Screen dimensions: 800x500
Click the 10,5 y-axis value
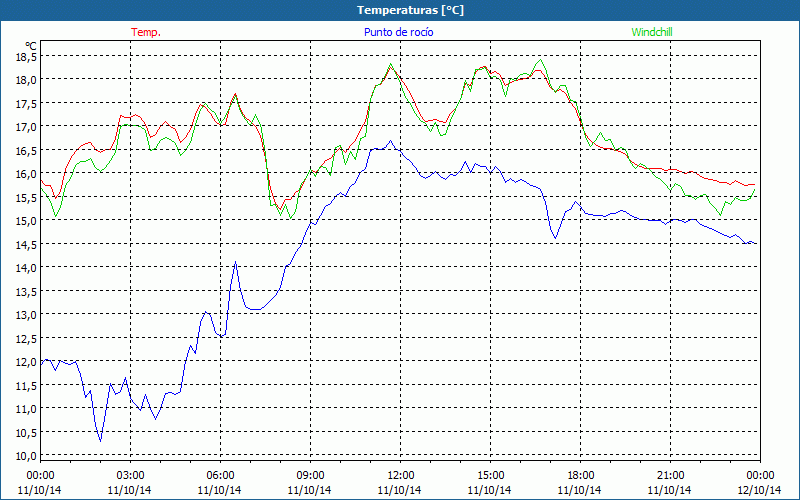26,433
